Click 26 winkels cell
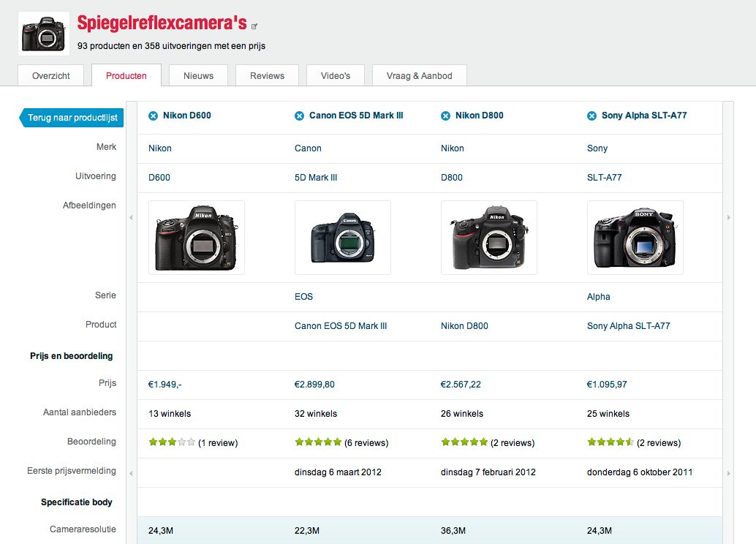 462,414
